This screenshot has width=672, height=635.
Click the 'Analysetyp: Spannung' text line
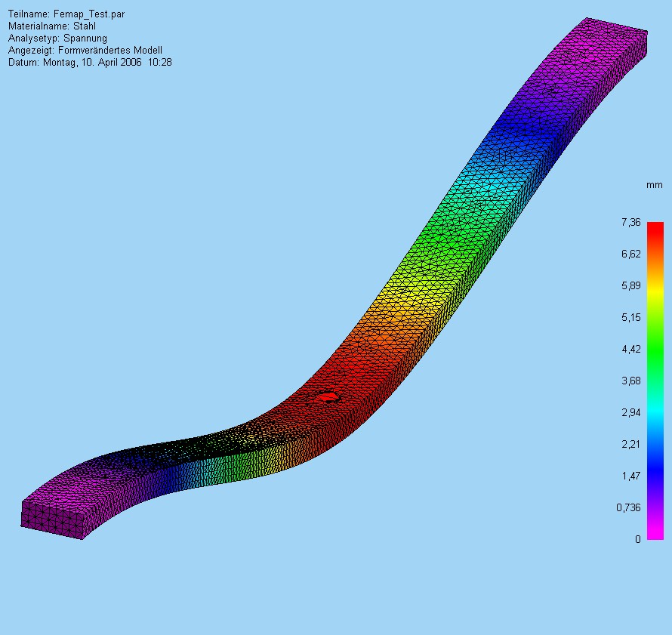tap(57, 39)
